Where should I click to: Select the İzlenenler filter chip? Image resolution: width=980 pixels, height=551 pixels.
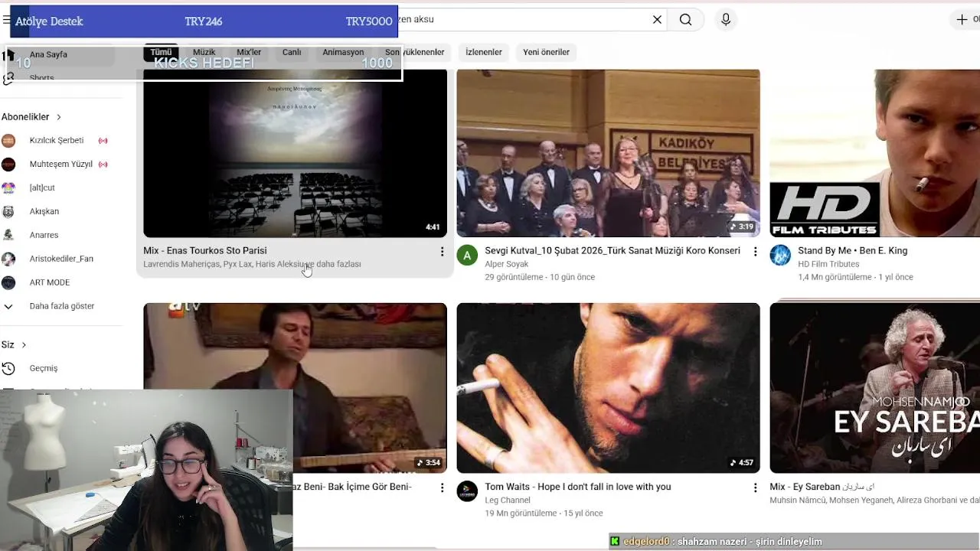point(484,52)
